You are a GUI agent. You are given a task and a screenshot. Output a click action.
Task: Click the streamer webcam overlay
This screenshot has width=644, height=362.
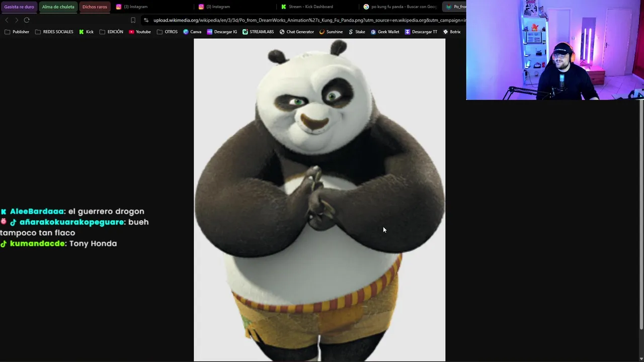(554, 50)
